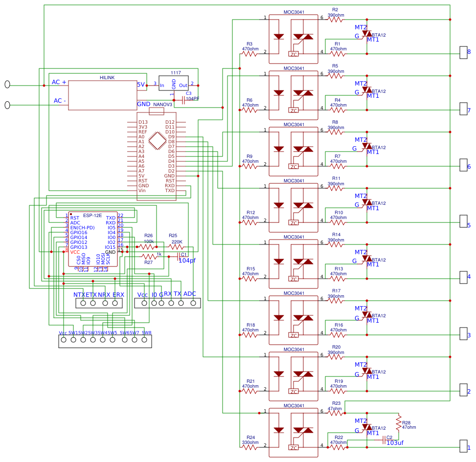Click capacitor C3 labeled 104PF
The width and height of the screenshot is (476, 462).
tap(183, 100)
